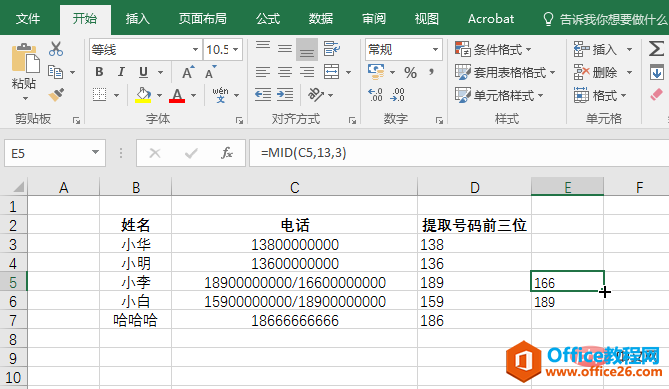The height and width of the screenshot is (389, 669).
Task: Toggle Italic formatting
Action: tap(121, 72)
